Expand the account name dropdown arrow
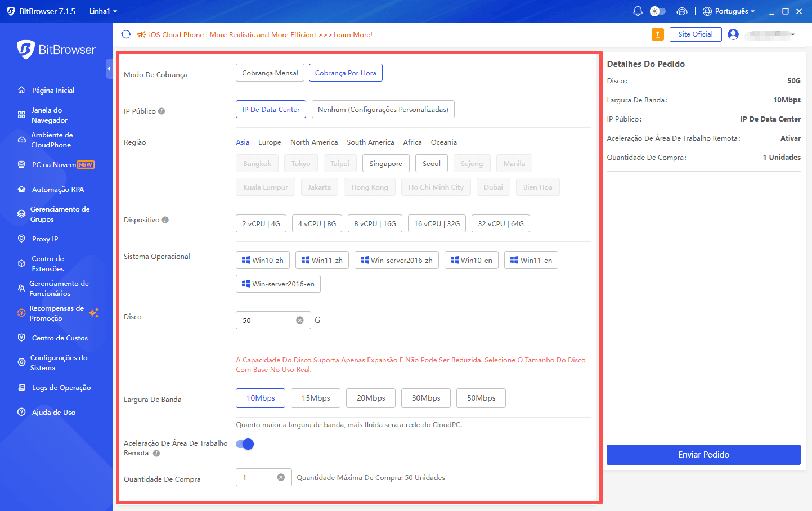 coord(793,34)
